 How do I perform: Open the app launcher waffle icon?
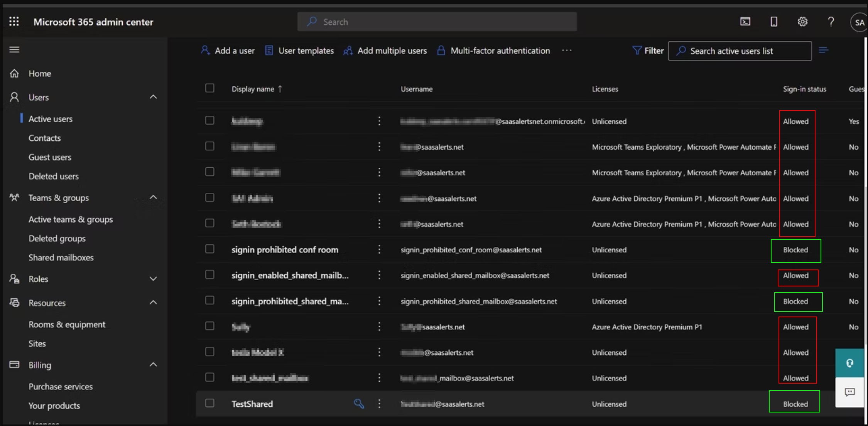tap(14, 22)
